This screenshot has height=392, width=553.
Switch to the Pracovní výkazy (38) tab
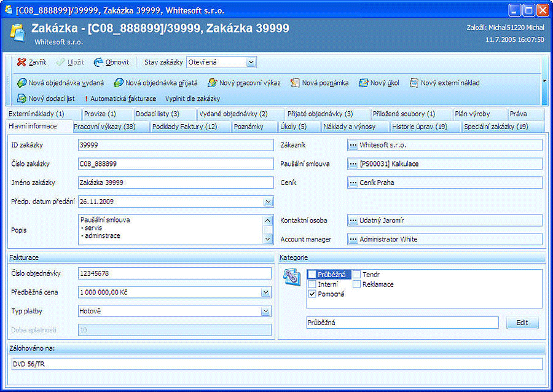(x=104, y=127)
